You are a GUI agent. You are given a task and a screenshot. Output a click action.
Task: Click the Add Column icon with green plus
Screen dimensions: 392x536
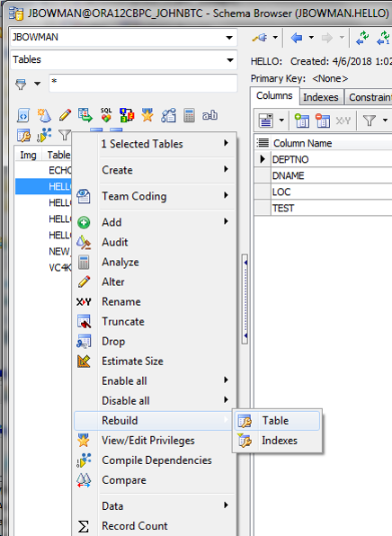302,121
